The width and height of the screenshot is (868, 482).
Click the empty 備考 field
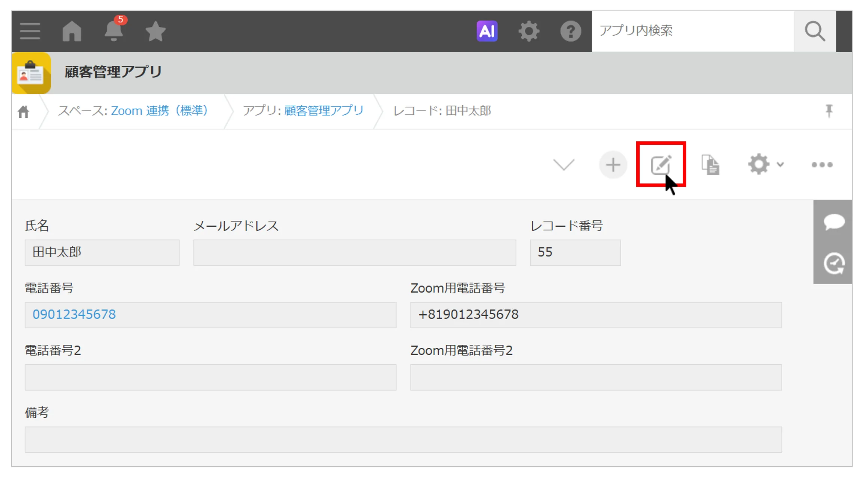(403, 440)
